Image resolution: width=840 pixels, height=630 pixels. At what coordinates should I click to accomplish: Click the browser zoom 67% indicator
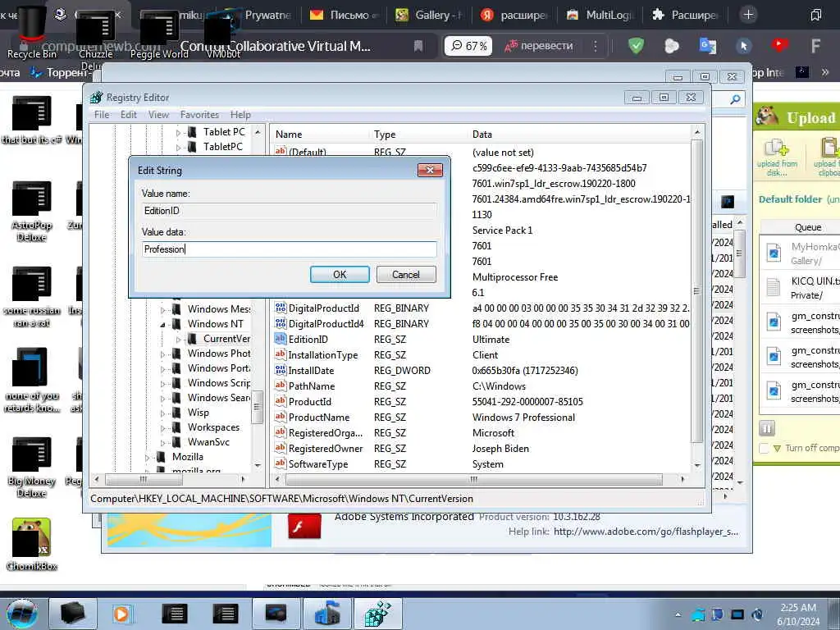(468, 46)
